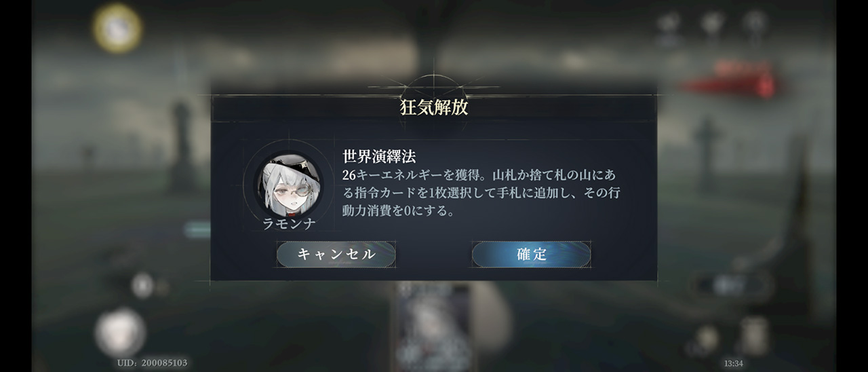Viewport: 868px width, 372px height.
Task: Tap the 狂気解放 dialog title
Action: 434,107
